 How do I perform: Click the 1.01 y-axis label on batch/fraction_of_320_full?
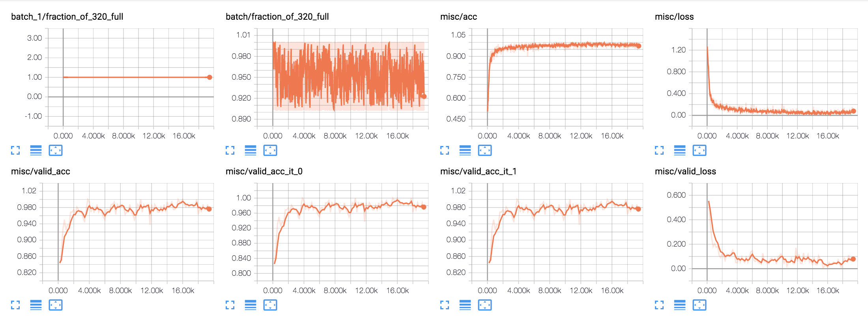243,35
